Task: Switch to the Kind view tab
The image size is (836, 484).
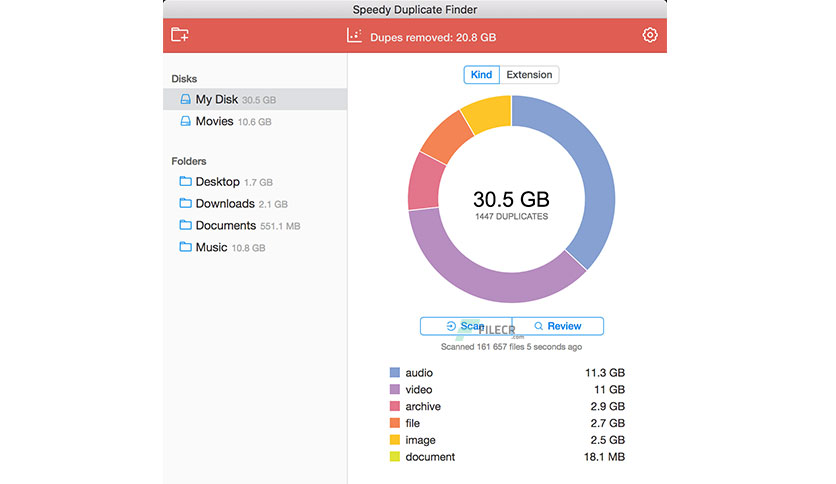Action: pos(481,75)
